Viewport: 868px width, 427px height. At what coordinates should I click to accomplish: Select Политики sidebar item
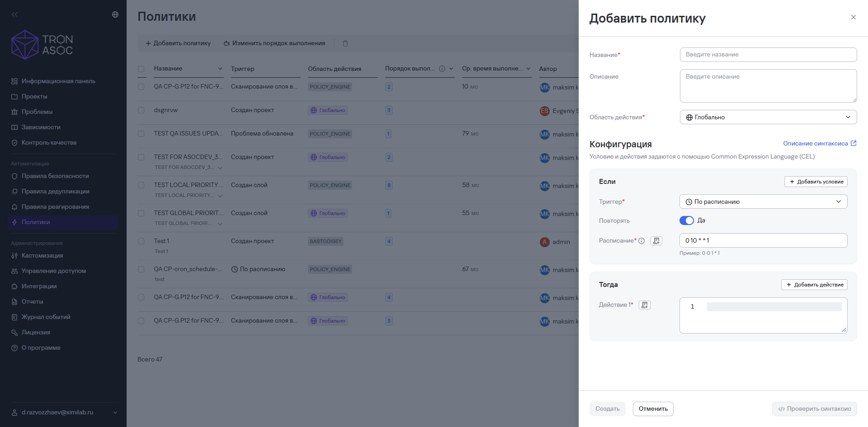coord(63,222)
